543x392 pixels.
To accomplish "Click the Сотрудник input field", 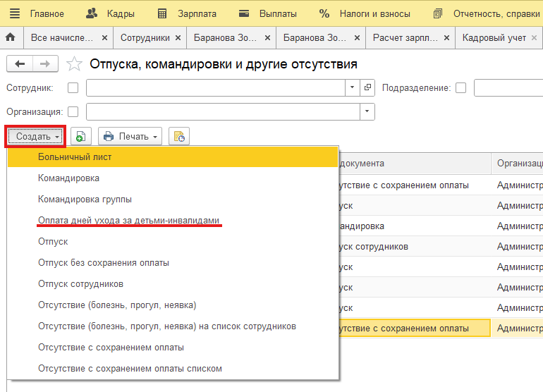I will point(215,88).
